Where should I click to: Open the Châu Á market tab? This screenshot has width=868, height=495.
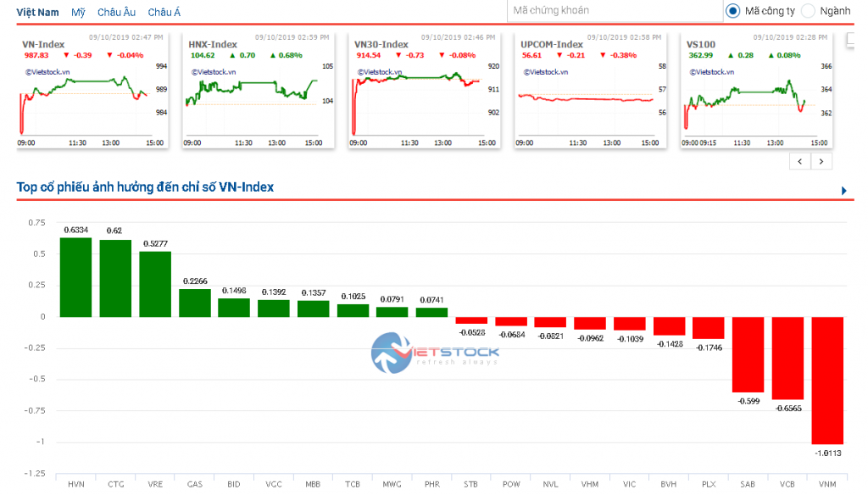[x=164, y=13]
